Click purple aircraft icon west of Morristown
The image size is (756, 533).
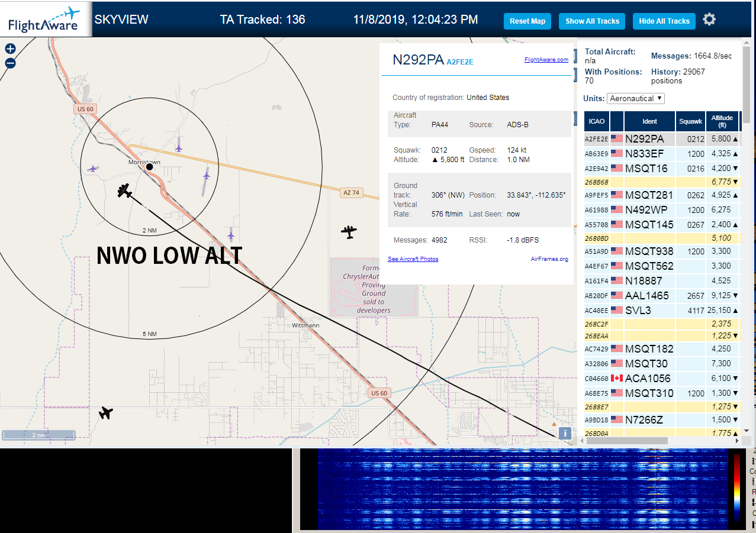point(92,169)
